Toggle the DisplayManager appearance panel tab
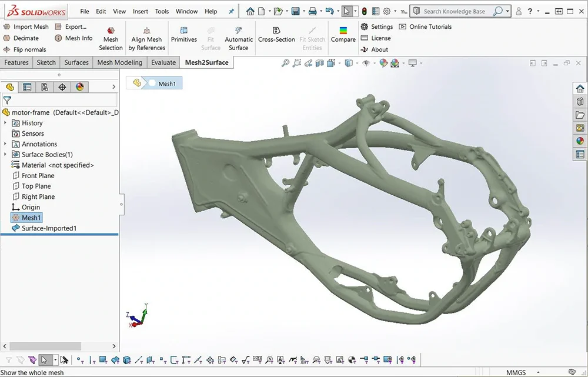Screen dimensions: 588x377 click(80, 87)
